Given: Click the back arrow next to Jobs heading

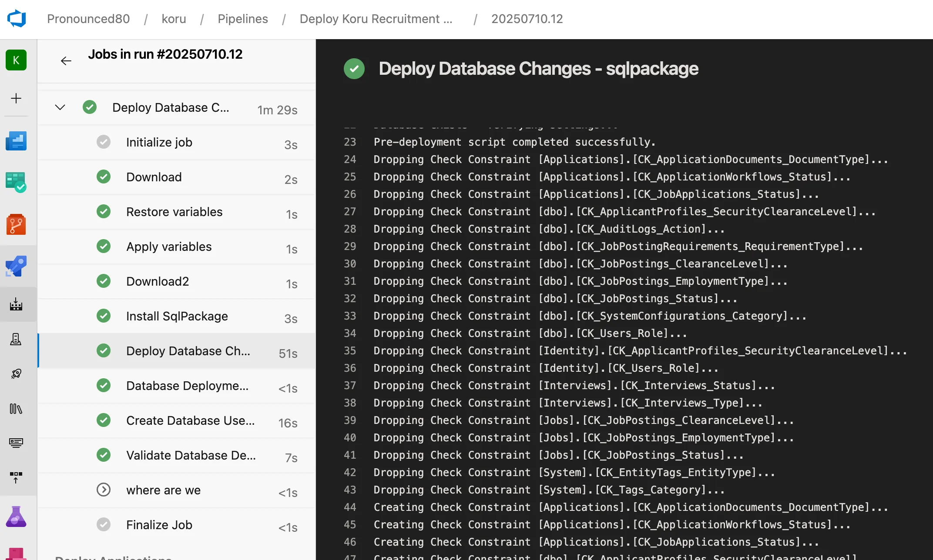Looking at the screenshot, I should point(66,60).
